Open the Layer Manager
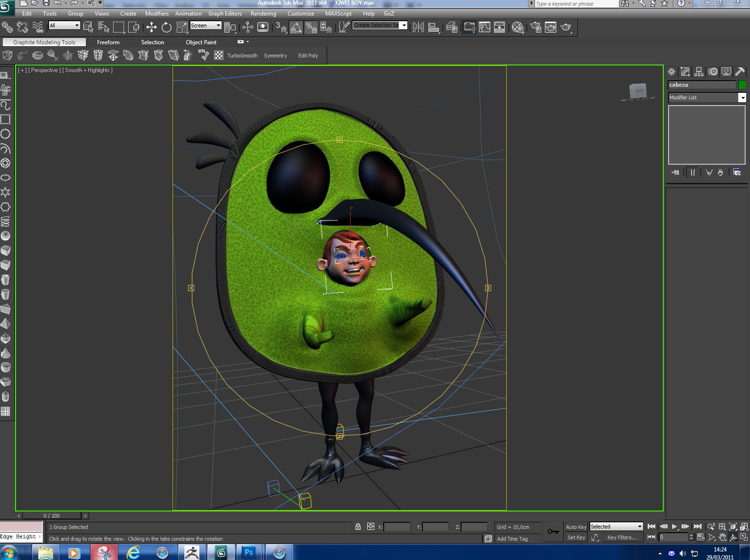 point(452,27)
